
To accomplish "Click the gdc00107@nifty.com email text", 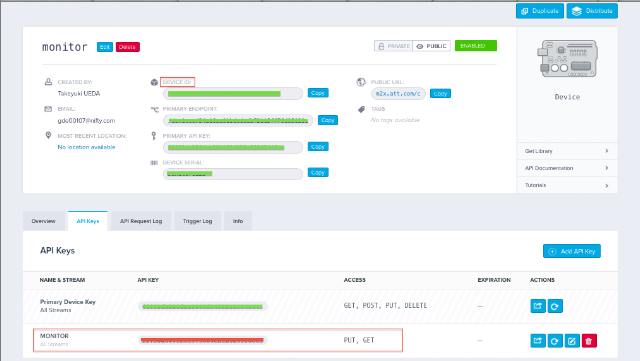I will pos(86,120).
